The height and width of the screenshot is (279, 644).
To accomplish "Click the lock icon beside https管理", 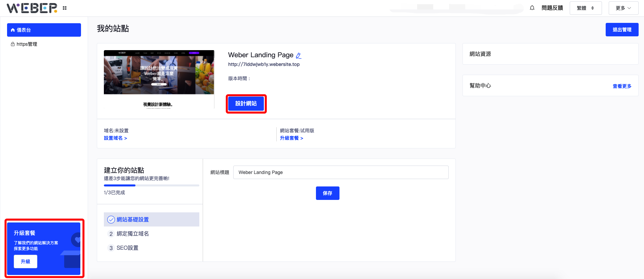I will click(13, 44).
